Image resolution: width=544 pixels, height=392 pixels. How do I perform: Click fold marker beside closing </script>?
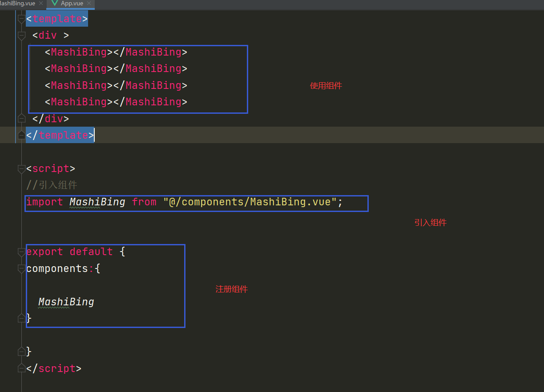point(21,368)
